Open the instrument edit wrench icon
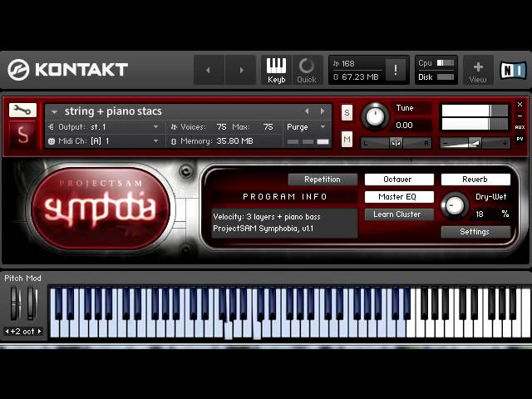The height and width of the screenshot is (399, 532). click(22, 110)
